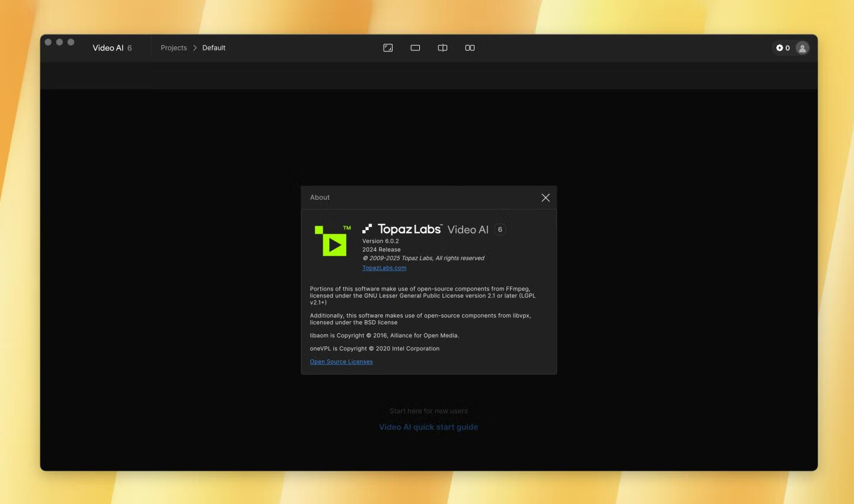Viewport: 854px width, 504px height.
Task: Click the breadcrumb chevron after Projects
Action: [195, 48]
